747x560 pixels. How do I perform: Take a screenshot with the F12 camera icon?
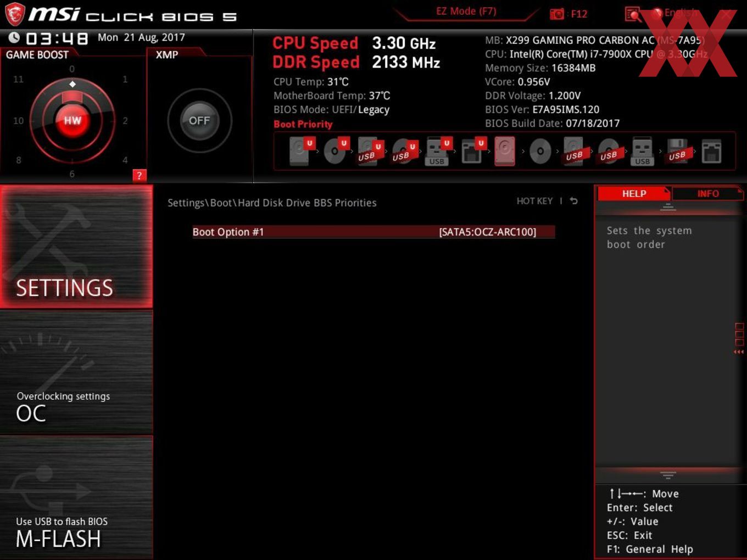tap(556, 14)
